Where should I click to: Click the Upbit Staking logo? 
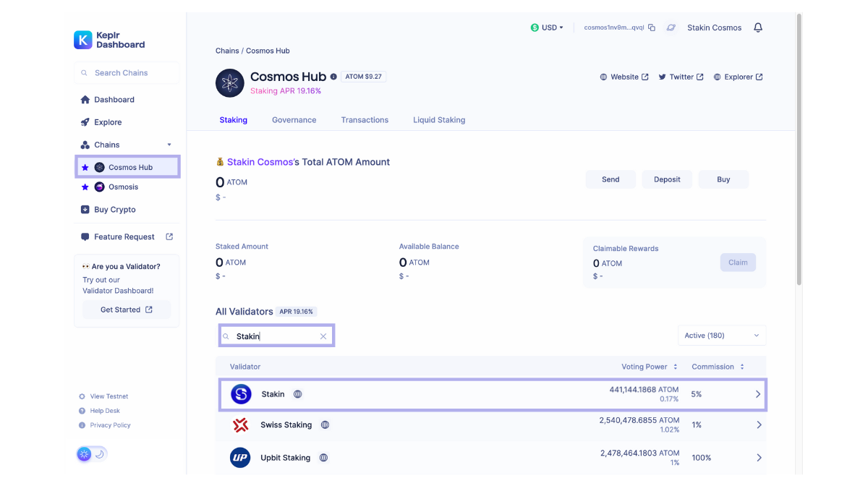(x=240, y=458)
